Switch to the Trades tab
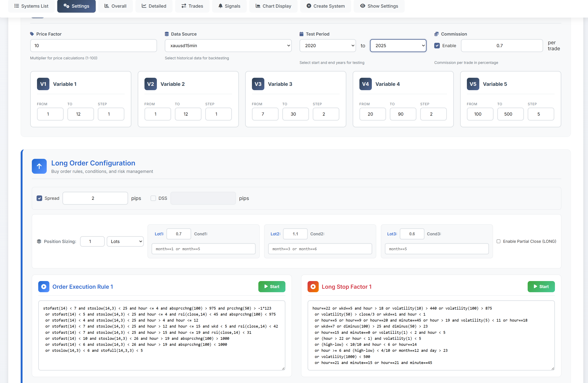 tap(192, 6)
